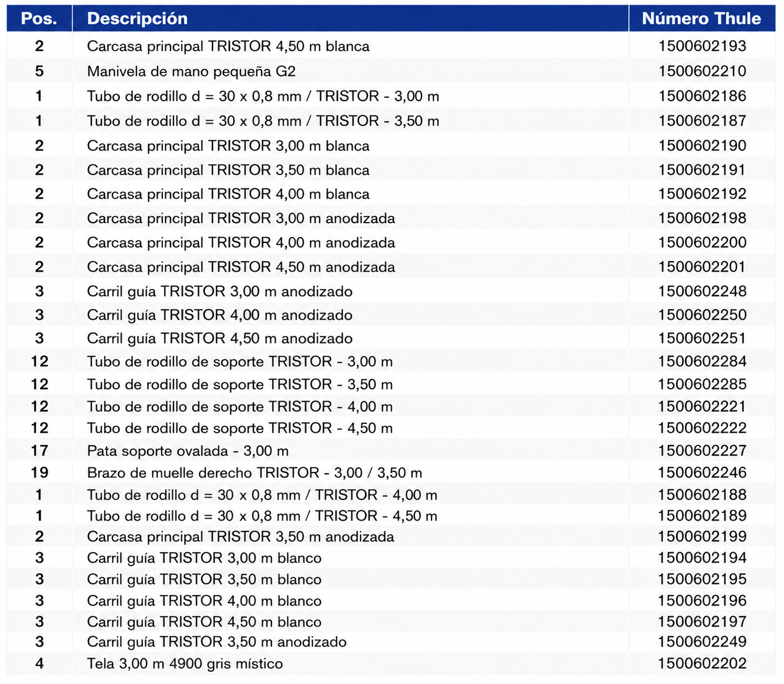Click part number 1500602222
784x684 pixels.
(x=702, y=428)
